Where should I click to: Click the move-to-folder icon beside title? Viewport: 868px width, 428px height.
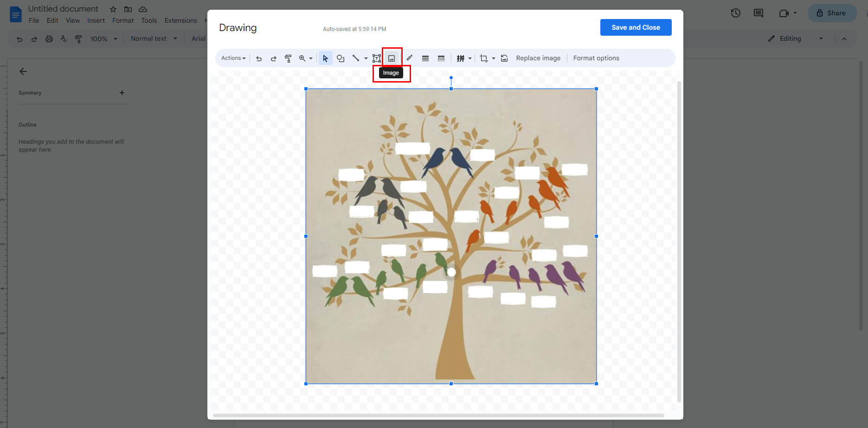point(128,9)
